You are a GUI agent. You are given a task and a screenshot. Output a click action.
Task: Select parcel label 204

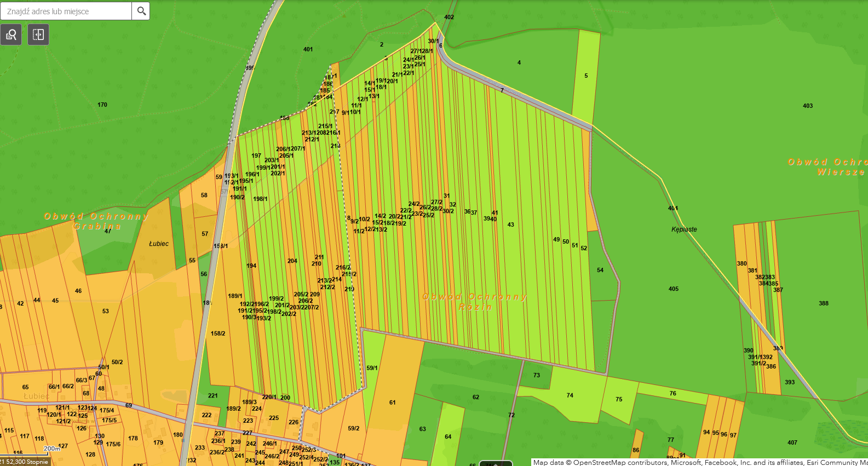click(x=292, y=261)
